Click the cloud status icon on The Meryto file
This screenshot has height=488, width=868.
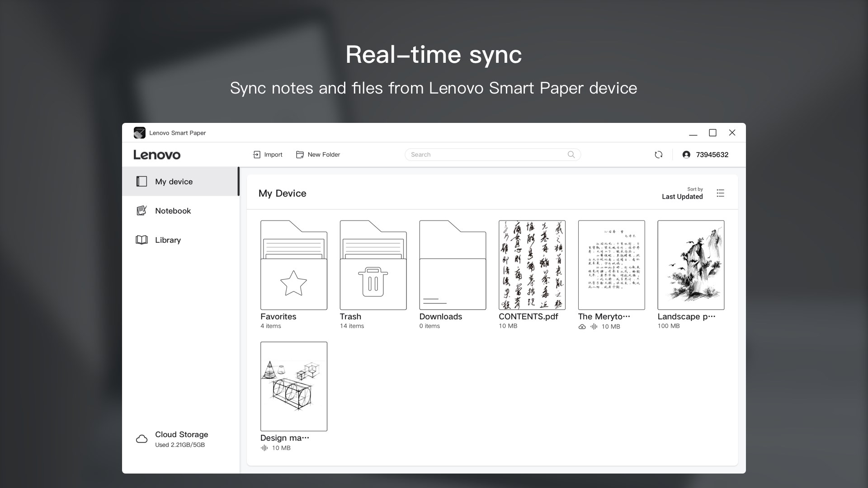(582, 326)
